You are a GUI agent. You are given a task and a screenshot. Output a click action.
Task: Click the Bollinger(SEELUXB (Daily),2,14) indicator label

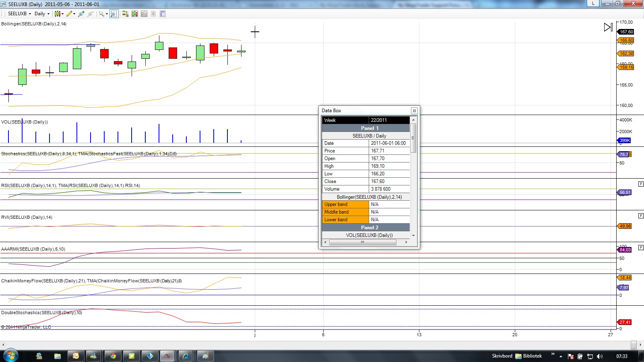pos(34,24)
